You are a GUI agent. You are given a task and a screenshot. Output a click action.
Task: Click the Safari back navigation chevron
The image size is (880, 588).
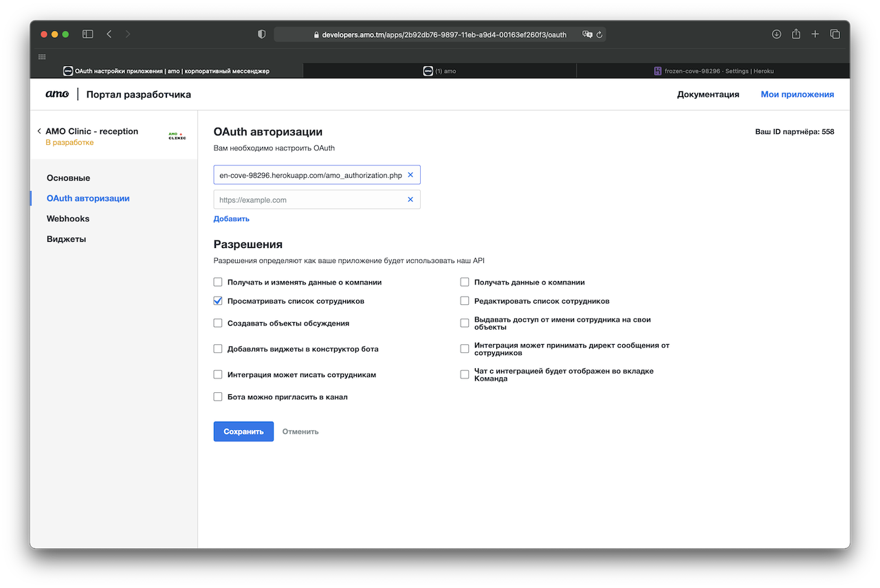[109, 34]
